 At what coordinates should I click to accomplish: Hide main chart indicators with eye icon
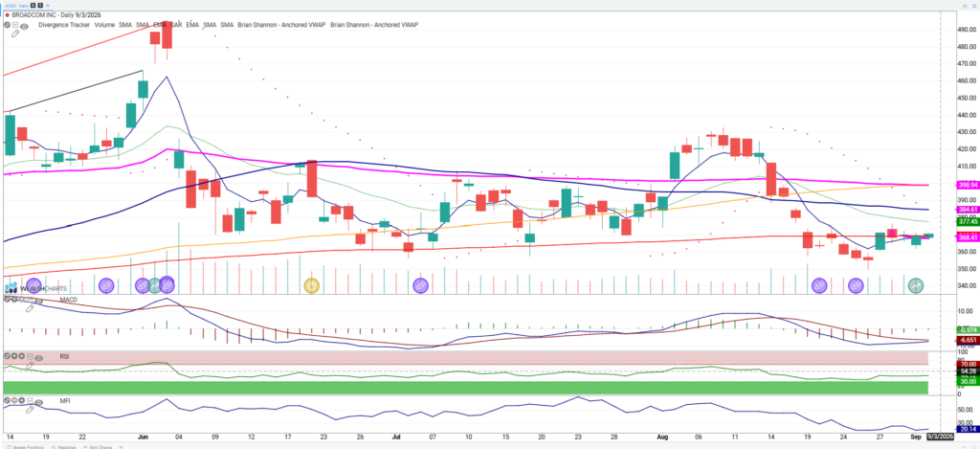click(24, 26)
